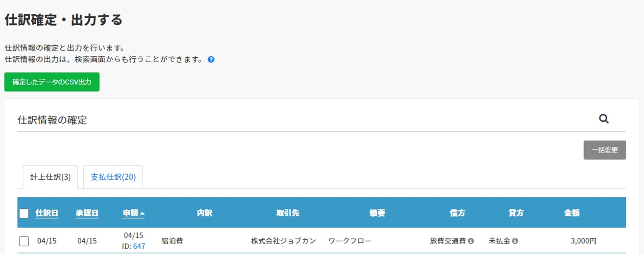Open the 支払仕訳(20) tab
The width and height of the screenshot is (644, 256).
[x=113, y=177]
